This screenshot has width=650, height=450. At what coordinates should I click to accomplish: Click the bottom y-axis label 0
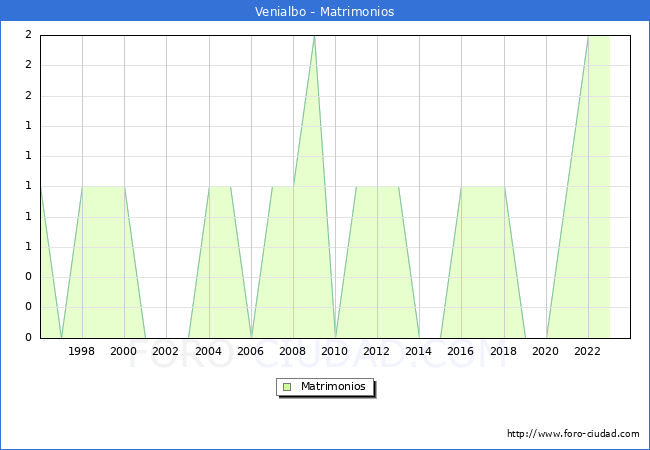point(28,337)
